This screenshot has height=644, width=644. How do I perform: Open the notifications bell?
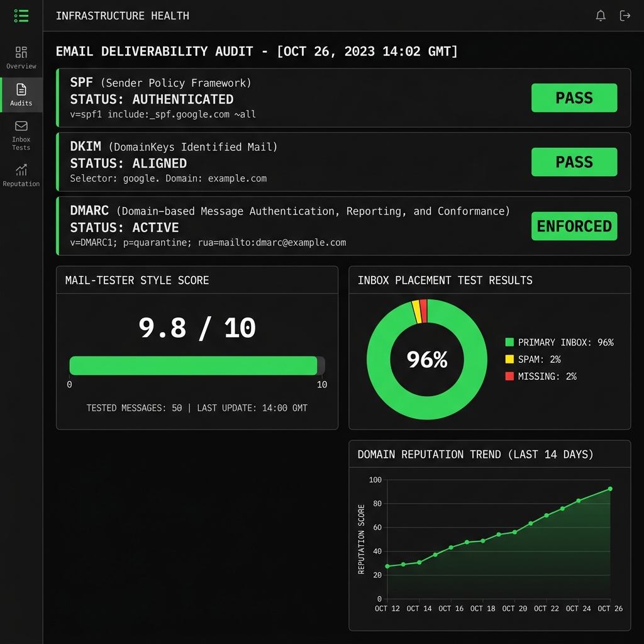(601, 16)
